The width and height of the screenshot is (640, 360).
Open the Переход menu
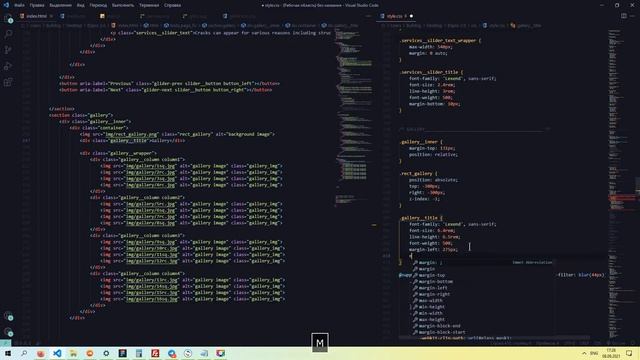tap(98, 5)
